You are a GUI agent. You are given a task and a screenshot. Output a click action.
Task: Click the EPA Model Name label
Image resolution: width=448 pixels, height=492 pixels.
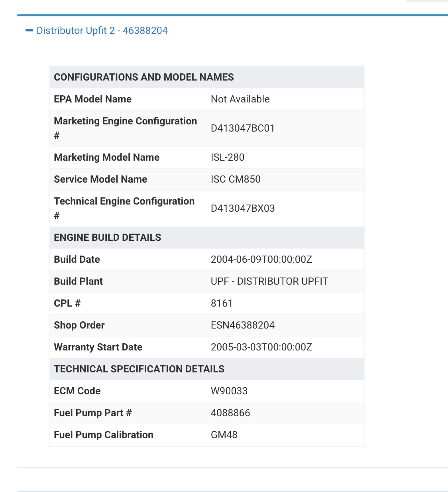point(93,99)
